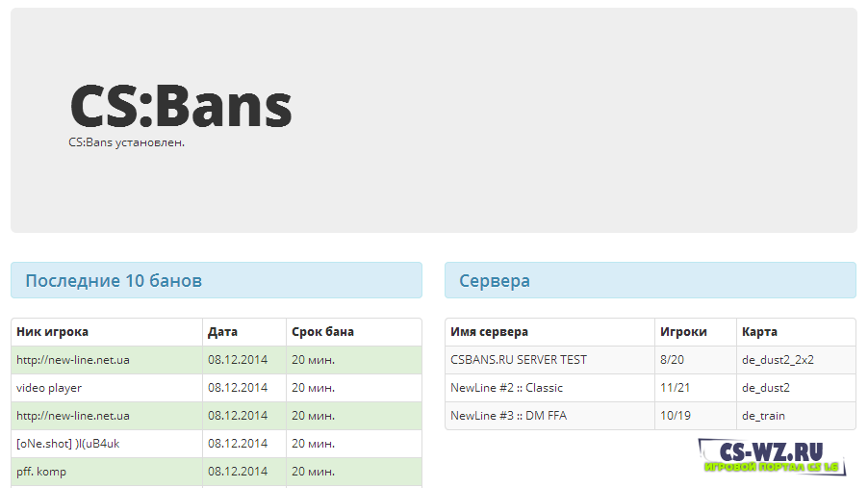The width and height of the screenshot is (868, 488).
Task: Click the date cell of 'pff. komp' row
Action: pyautogui.click(x=244, y=472)
